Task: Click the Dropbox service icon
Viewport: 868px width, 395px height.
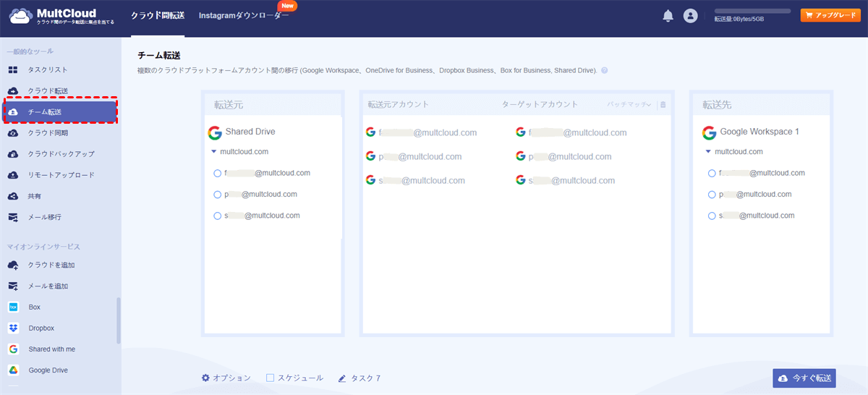Action: pyautogui.click(x=13, y=328)
